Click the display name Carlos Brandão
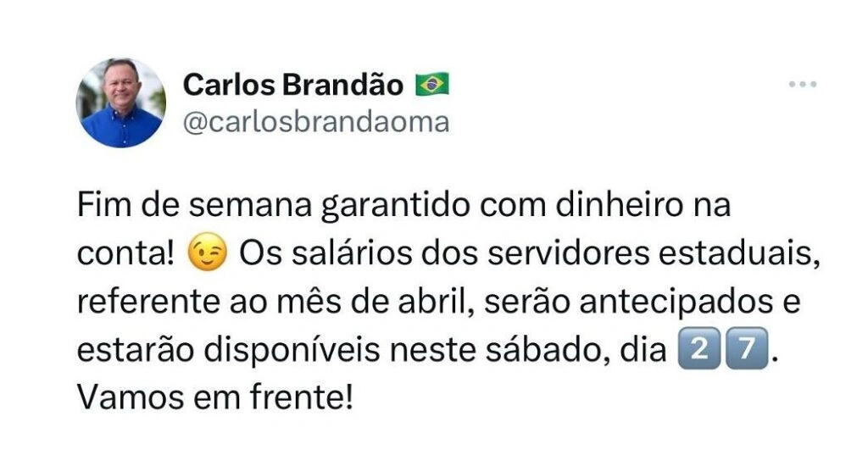The height and width of the screenshot is (472, 868). pos(294,84)
